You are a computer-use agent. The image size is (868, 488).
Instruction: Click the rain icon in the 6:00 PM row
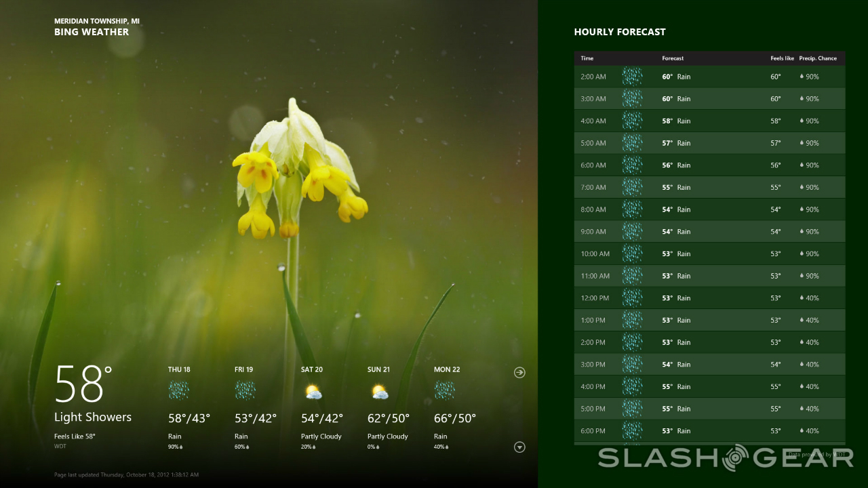(632, 431)
